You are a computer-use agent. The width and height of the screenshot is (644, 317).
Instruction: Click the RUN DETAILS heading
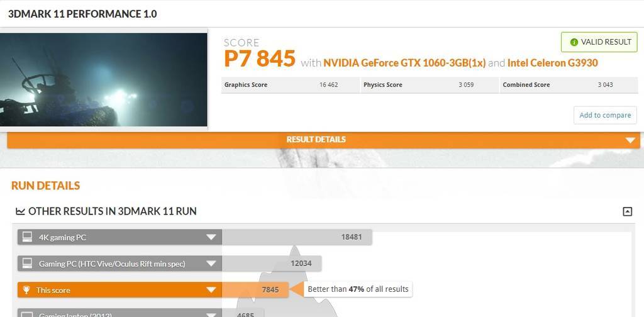click(45, 186)
